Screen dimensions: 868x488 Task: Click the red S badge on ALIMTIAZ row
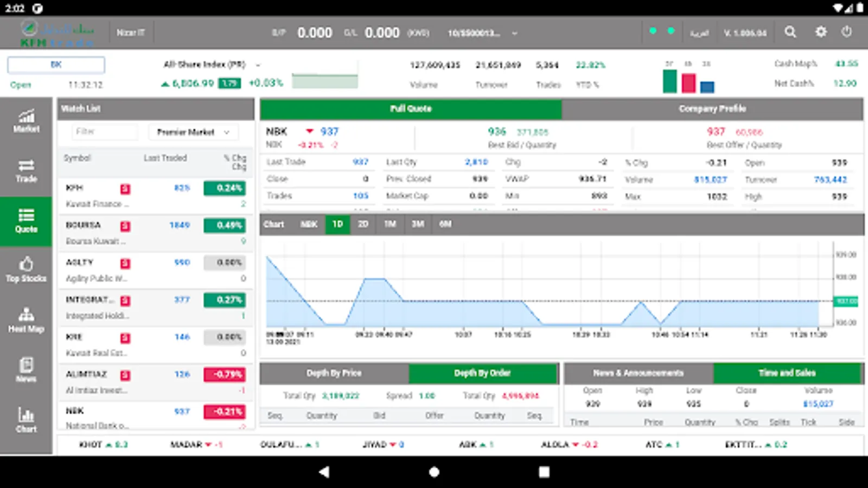[x=125, y=375]
